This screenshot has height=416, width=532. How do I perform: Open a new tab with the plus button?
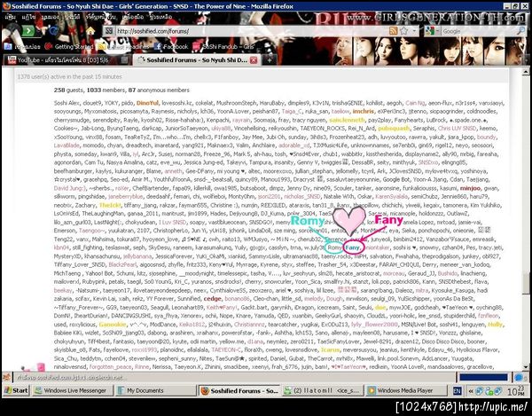[x=269, y=60]
